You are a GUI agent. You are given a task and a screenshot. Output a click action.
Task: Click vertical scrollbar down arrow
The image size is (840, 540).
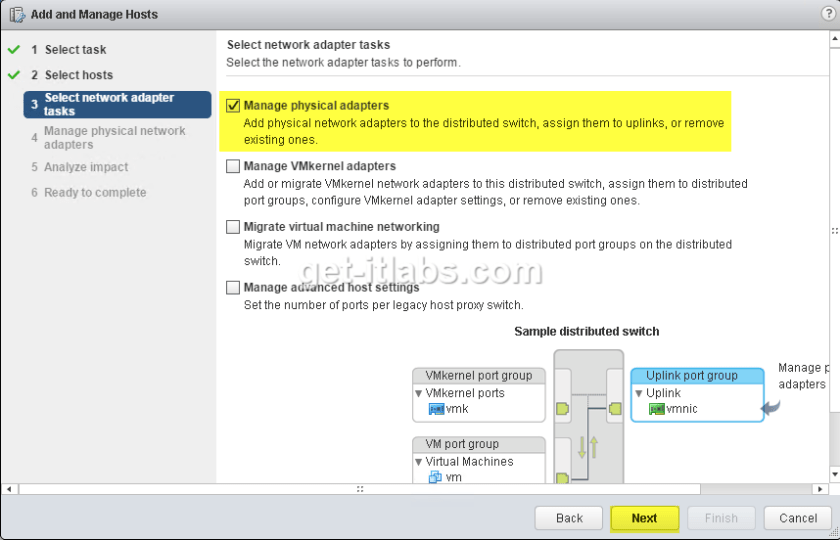click(835, 474)
